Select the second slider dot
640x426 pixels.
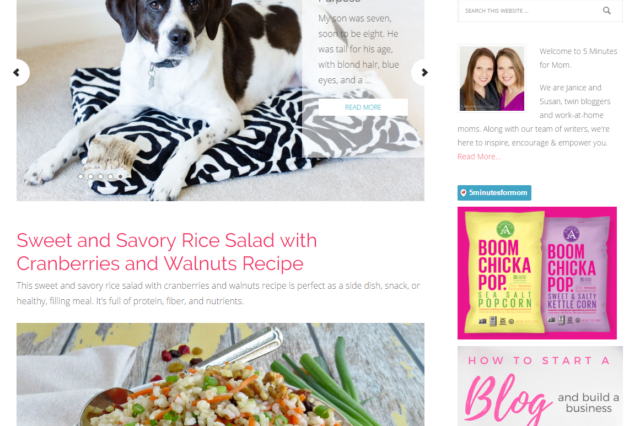[91, 176]
